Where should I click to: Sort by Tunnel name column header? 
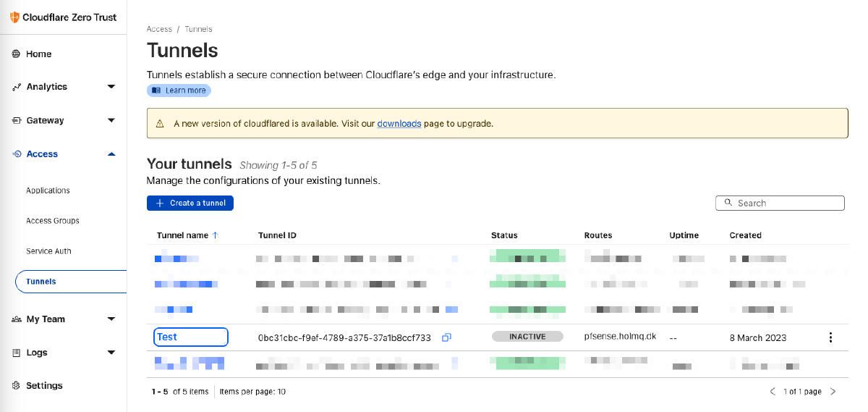pyautogui.click(x=182, y=235)
